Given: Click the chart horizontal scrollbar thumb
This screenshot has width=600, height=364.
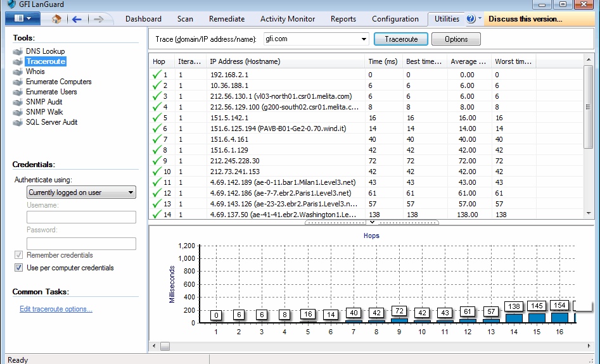Looking at the screenshot, I should [x=165, y=346].
